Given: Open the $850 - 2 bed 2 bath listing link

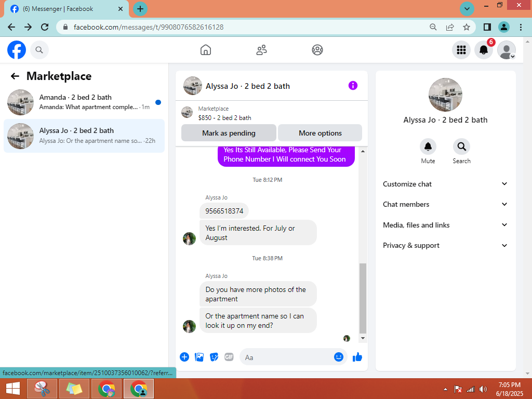Looking at the screenshot, I should click(x=224, y=118).
